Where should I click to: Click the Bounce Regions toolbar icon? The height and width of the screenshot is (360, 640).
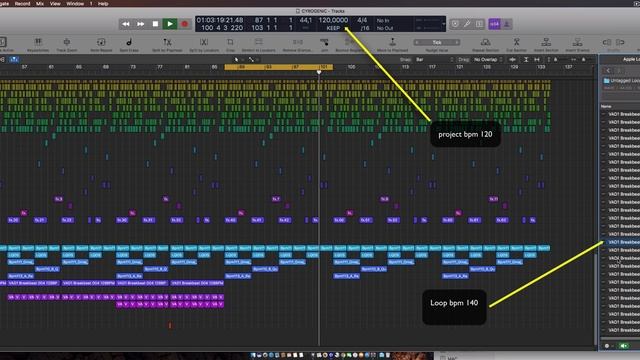[349, 42]
